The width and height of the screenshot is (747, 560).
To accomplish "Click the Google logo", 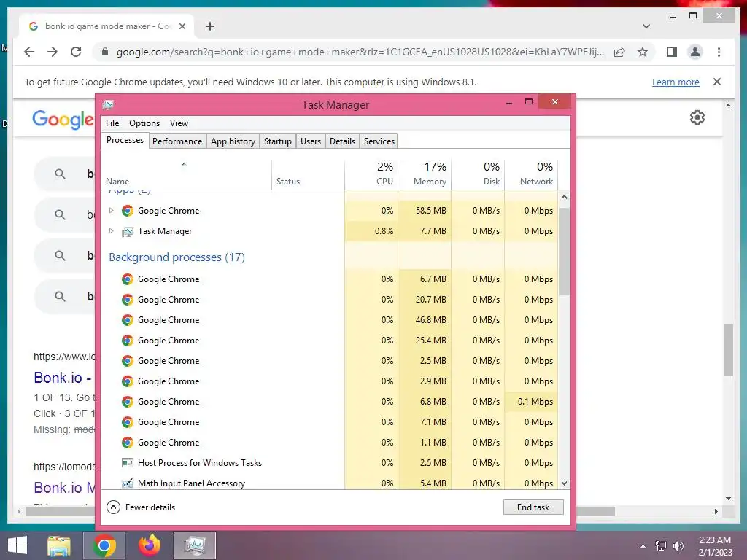I will pyautogui.click(x=63, y=119).
